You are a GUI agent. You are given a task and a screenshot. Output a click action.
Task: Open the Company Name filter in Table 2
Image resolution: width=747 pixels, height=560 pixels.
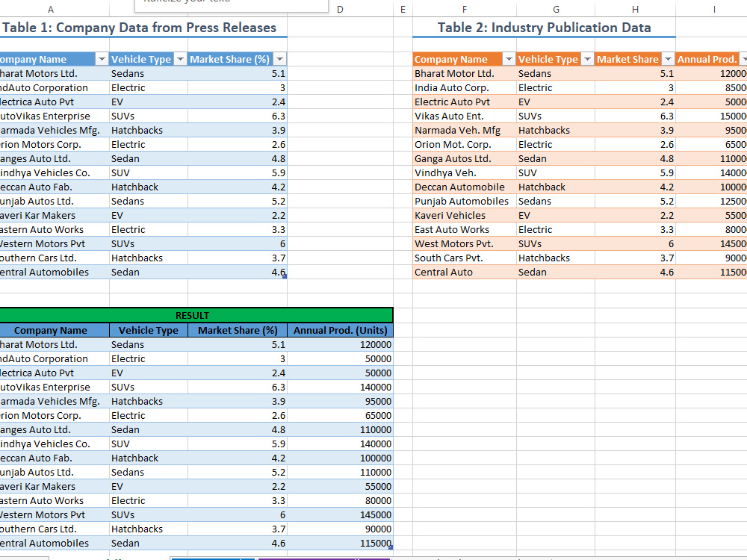pos(509,58)
